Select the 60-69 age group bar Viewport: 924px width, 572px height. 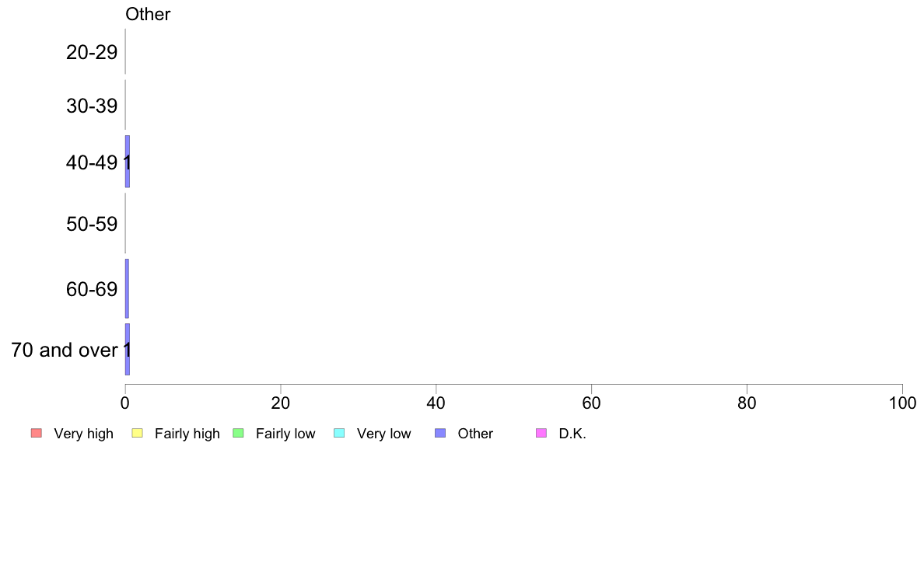click(127, 288)
